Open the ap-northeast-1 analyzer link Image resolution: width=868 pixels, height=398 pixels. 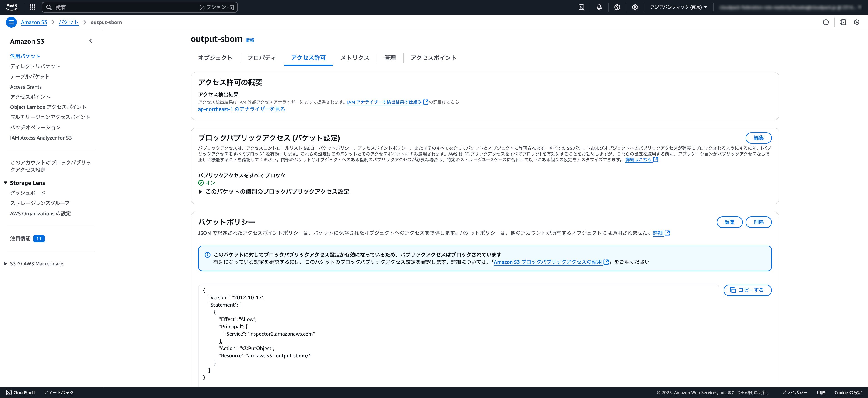click(241, 109)
